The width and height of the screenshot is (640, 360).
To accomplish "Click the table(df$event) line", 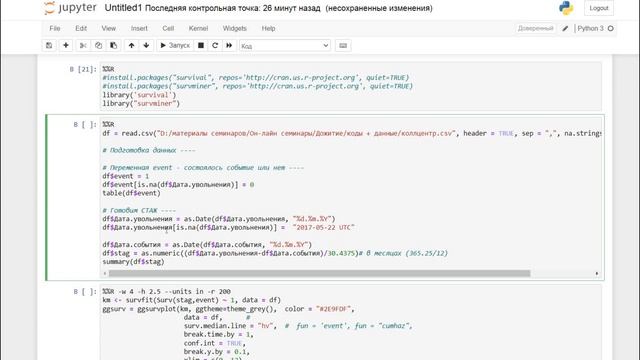I will 131,193.
